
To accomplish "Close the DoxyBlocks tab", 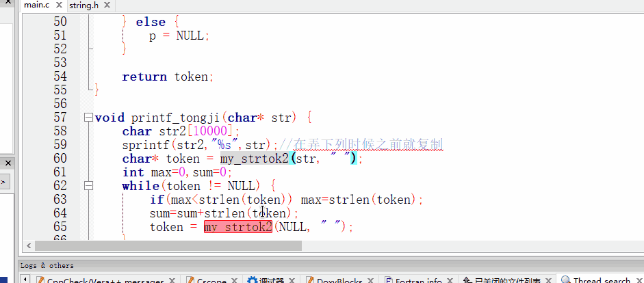I will pos(370,280).
